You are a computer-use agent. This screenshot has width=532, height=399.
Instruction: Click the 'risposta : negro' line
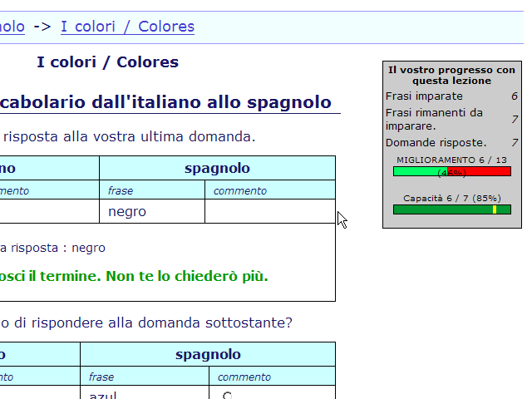click(x=58, y=248)
